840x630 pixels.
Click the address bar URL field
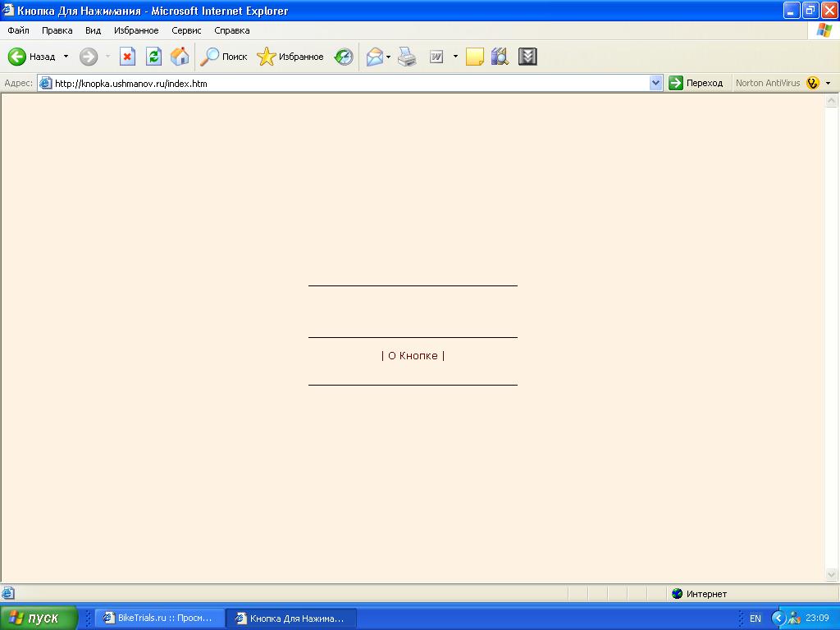345,83
